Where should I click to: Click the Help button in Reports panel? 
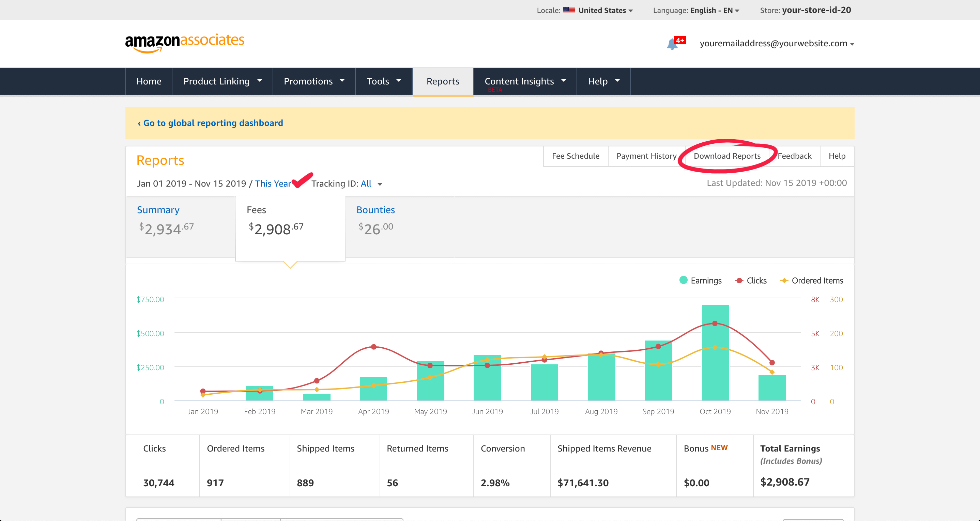[x=837, y=156]
